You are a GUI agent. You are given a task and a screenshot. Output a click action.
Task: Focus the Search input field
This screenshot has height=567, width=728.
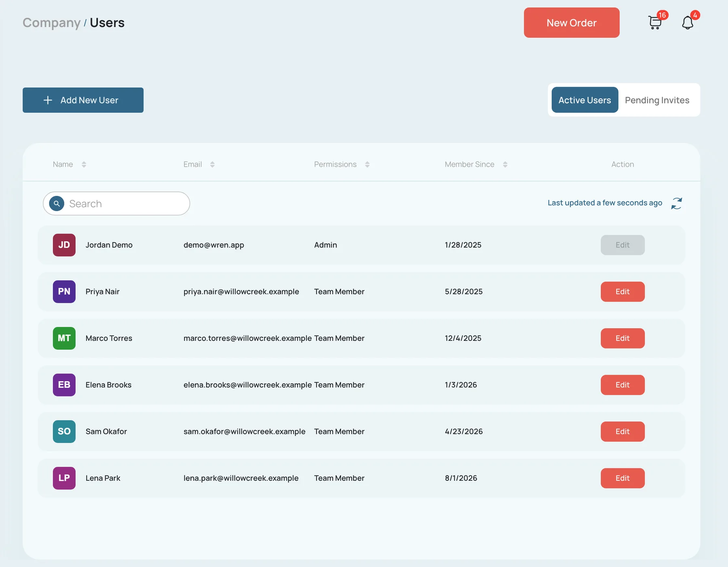tap(116, 204)
